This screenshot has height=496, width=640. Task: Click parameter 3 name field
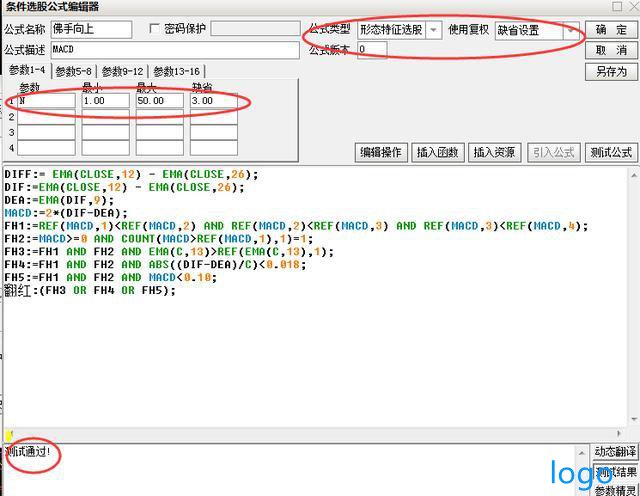click(46, 132)
